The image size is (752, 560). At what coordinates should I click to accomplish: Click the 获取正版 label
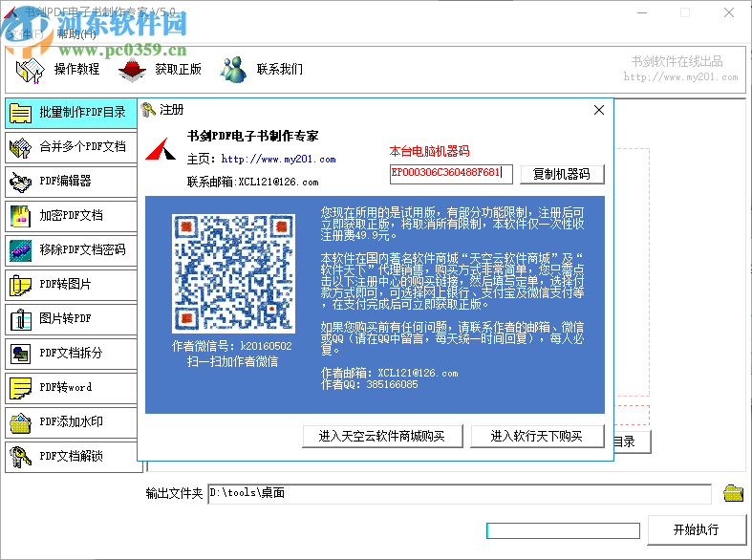tap(178, 69)
